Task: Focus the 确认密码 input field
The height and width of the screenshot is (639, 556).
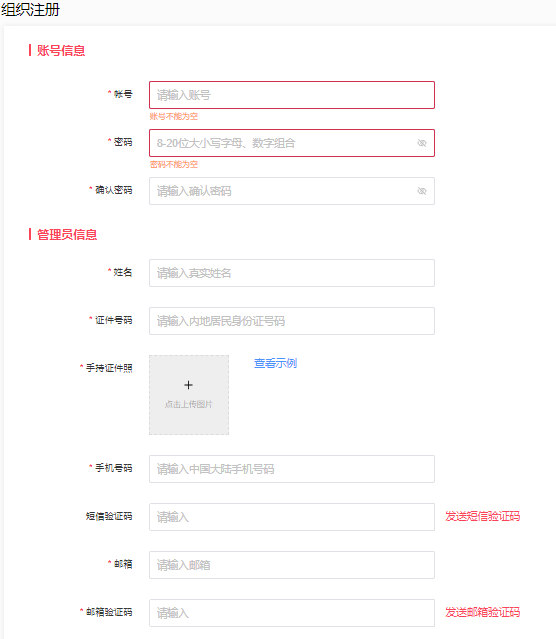Action: pos(292,191)
